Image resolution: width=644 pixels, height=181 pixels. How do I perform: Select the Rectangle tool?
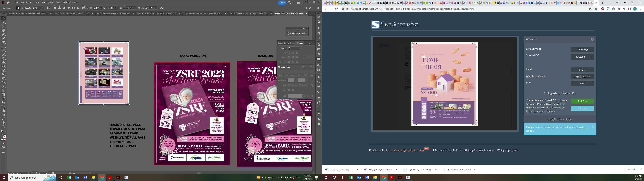point(4,50)
